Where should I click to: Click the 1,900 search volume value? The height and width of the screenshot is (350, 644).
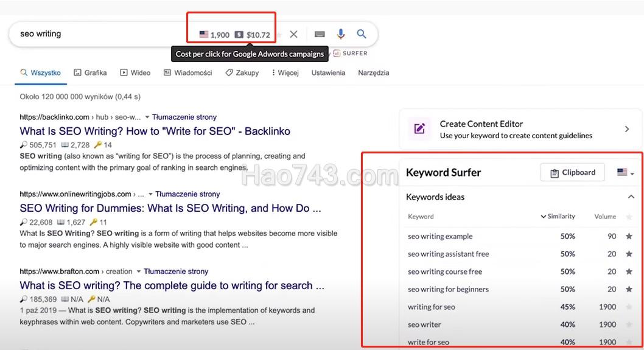(220, 35)
